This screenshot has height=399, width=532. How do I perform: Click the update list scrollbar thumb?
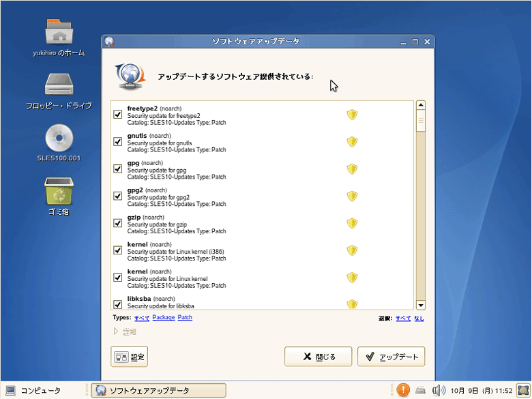421,121
